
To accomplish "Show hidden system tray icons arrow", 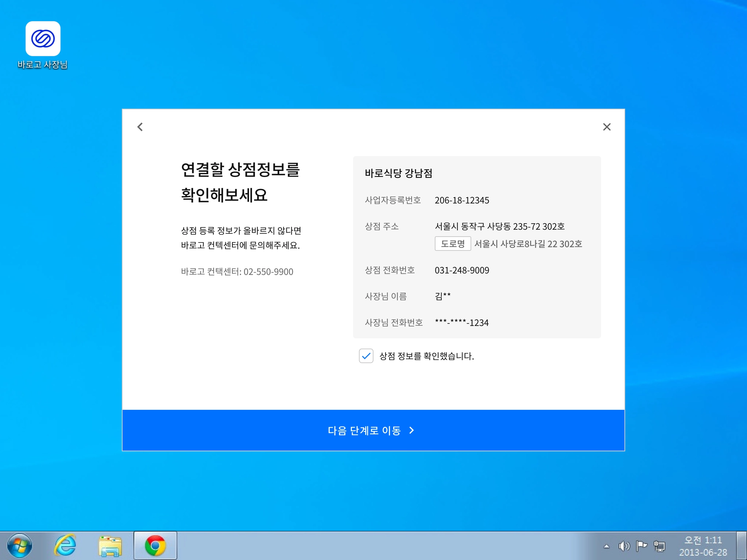I will [606, 546].
